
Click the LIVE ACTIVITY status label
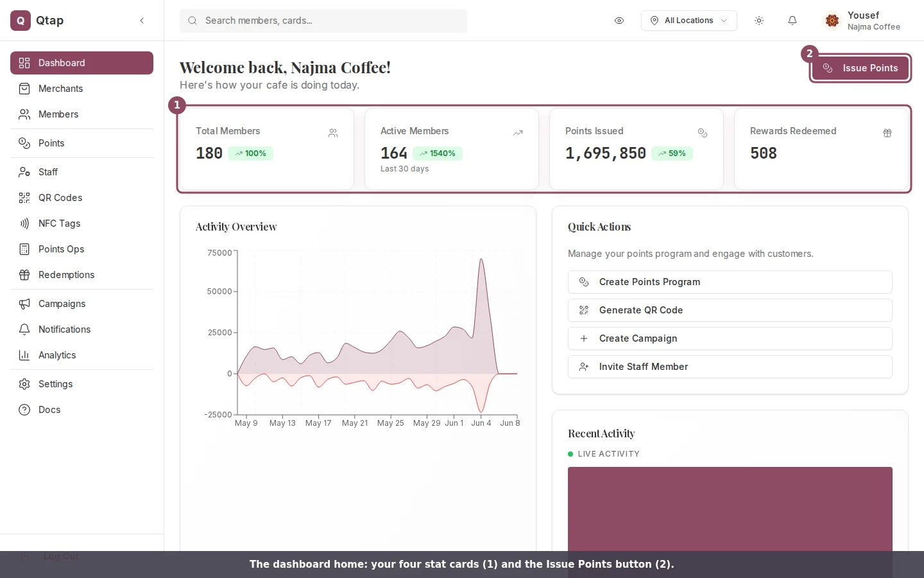click(x=608, y=454)
